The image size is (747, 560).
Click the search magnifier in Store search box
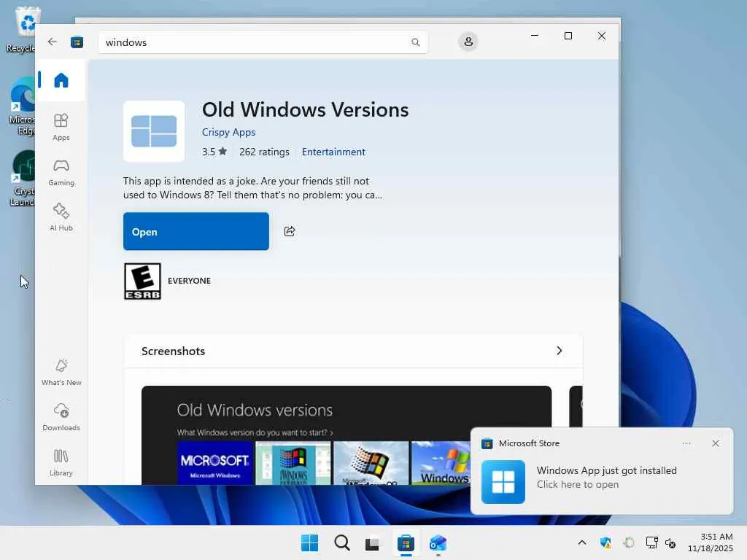[415, 42]
